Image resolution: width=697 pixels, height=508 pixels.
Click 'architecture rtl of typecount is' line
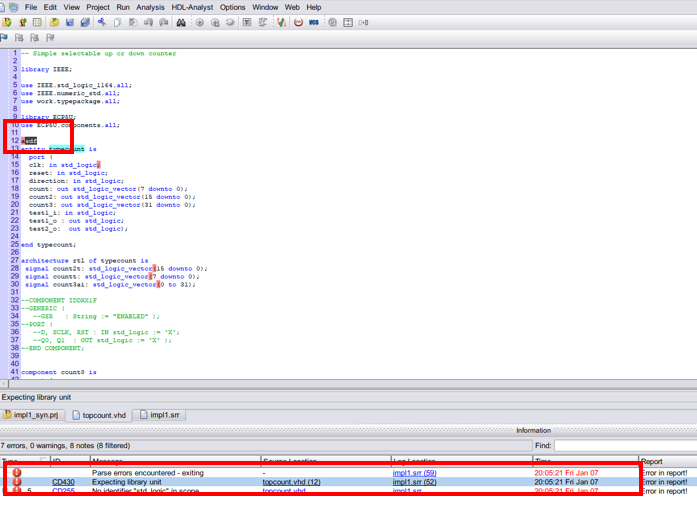coord(84,261)
